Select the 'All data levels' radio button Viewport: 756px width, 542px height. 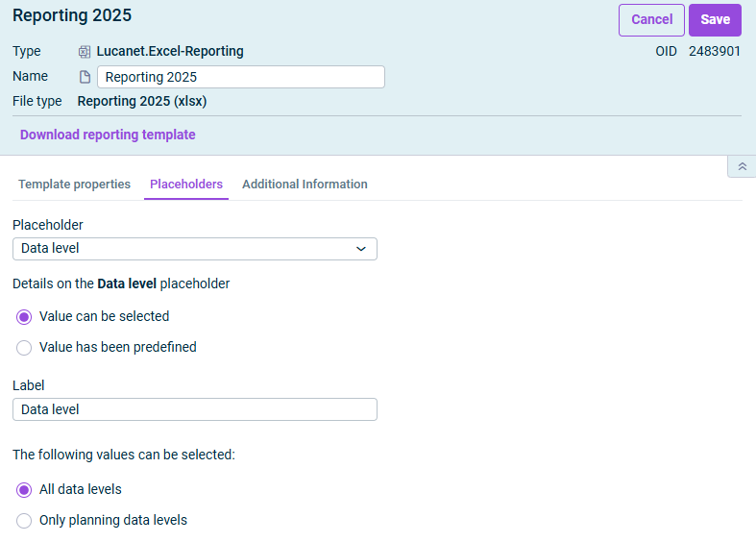(x=25, y=490)
